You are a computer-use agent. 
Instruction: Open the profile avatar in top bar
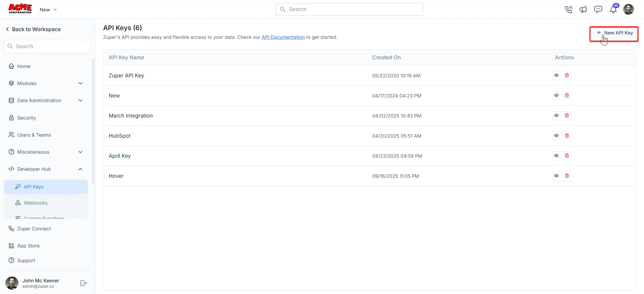629,9
